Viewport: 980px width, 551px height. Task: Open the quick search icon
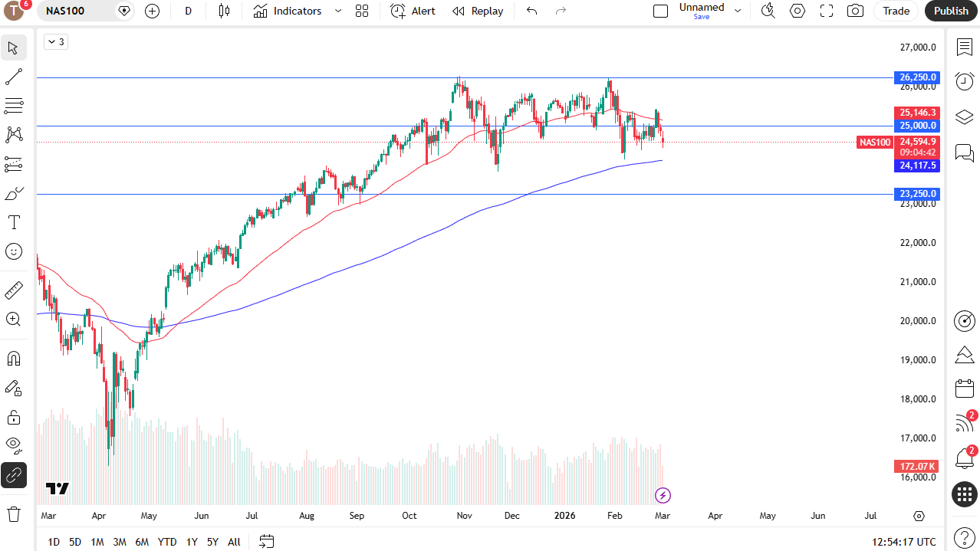(x=768, y=11)
